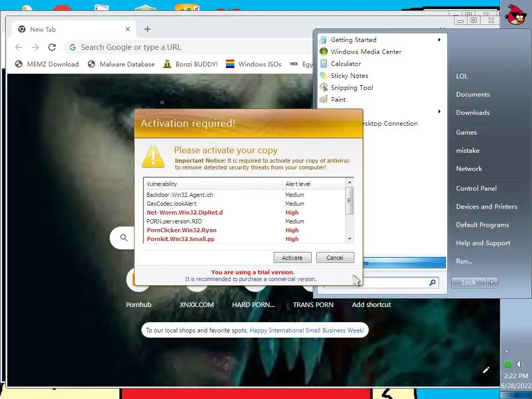Open Default Programs
This screenshot has width=532, height=399.
(483, 224)
